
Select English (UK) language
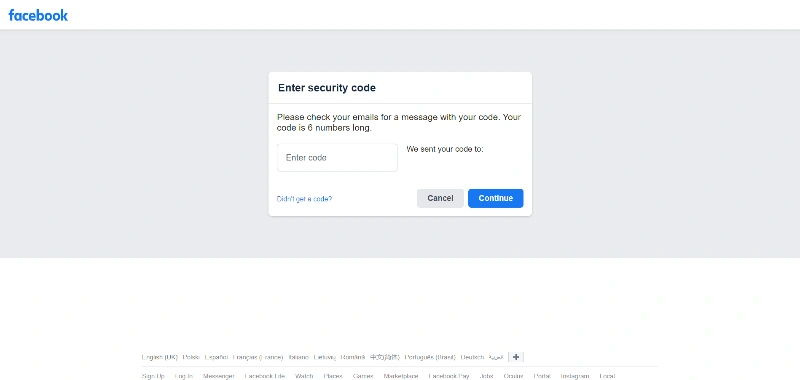point(160,357)
